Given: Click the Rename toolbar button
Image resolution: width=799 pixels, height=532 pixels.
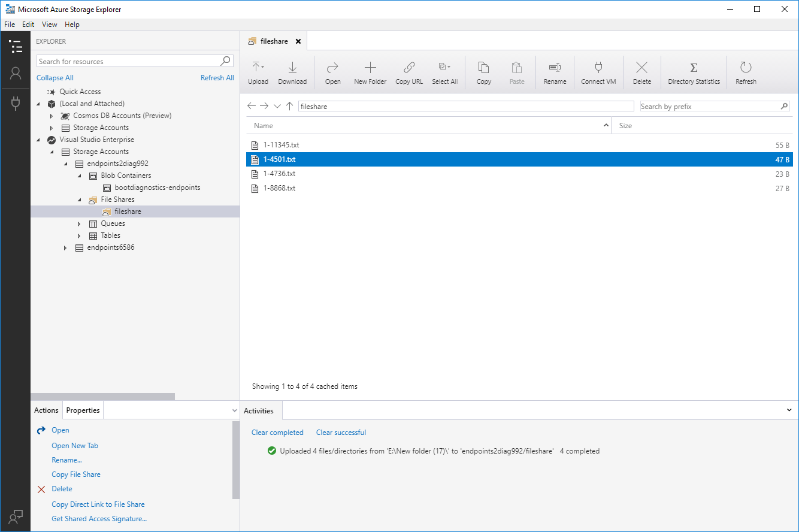Looking at the screenshot, I should click(555, 73).
